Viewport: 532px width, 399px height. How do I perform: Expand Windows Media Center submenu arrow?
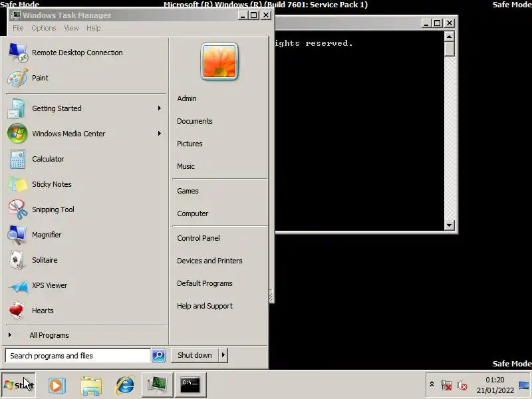tap(159, 134)
